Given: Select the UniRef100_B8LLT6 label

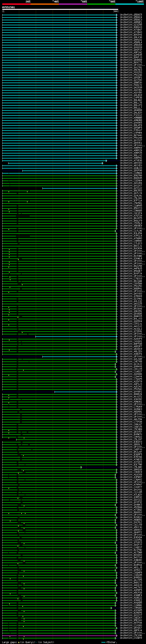Looking at the screenshot, I should pos(131,103).
